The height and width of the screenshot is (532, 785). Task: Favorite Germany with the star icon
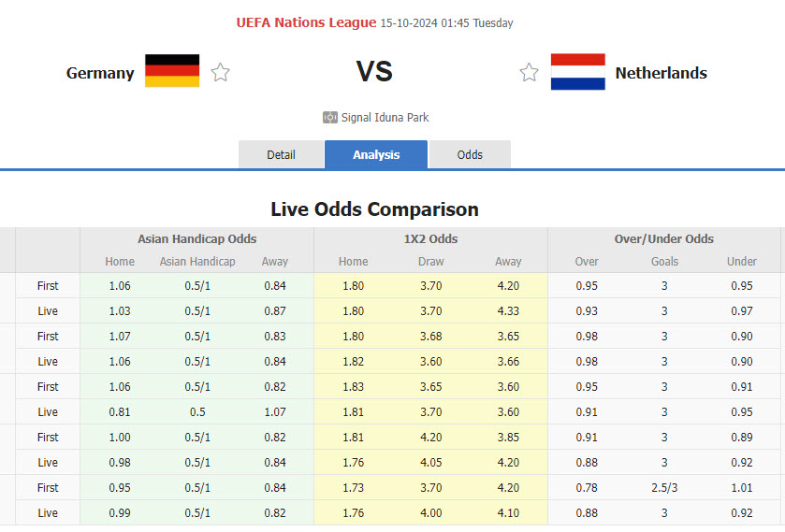click(x=220, y=72)
